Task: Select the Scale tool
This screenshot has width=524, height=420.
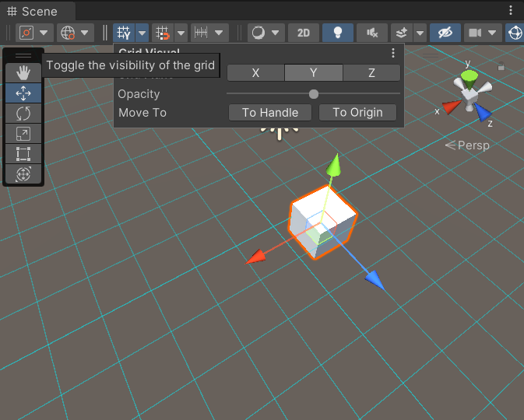Action: coord(23,134)
